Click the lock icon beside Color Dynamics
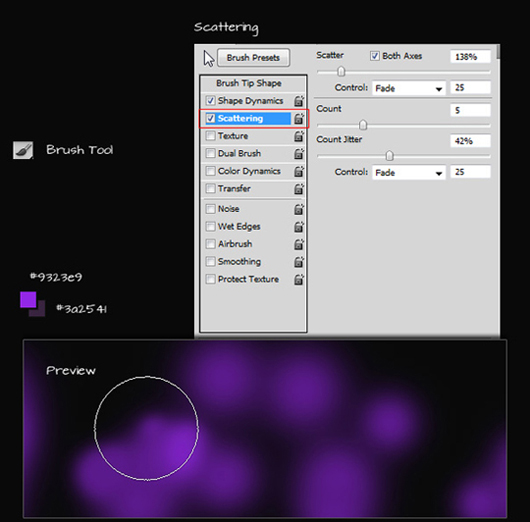The image size is (530, 522). point(299,171)
